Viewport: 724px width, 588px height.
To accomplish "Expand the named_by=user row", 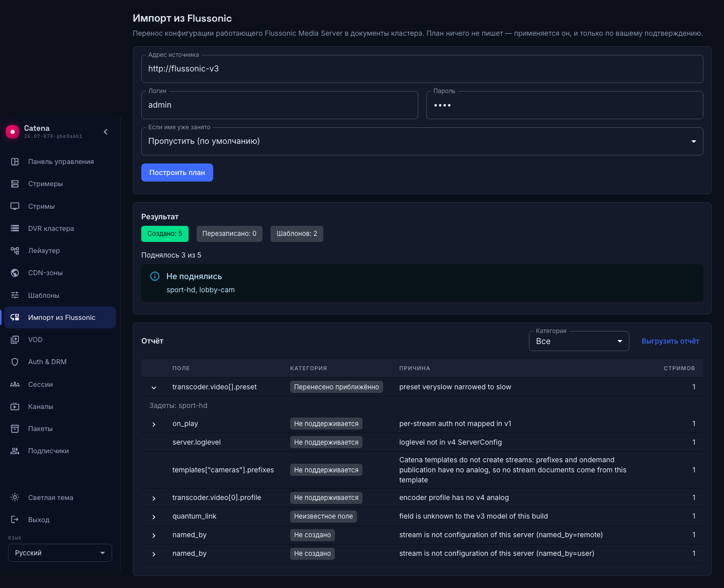I will pos(154,554).
